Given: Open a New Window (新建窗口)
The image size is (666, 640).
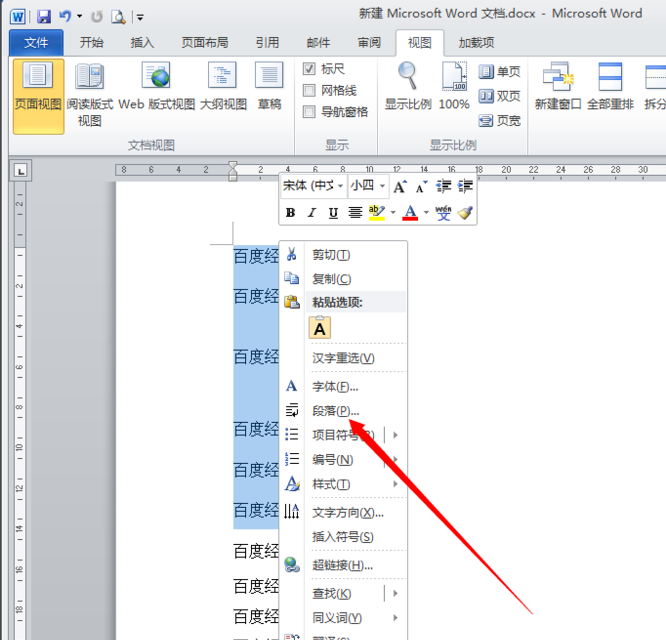Looking at the screenshot, I should (x=558, y=87).
